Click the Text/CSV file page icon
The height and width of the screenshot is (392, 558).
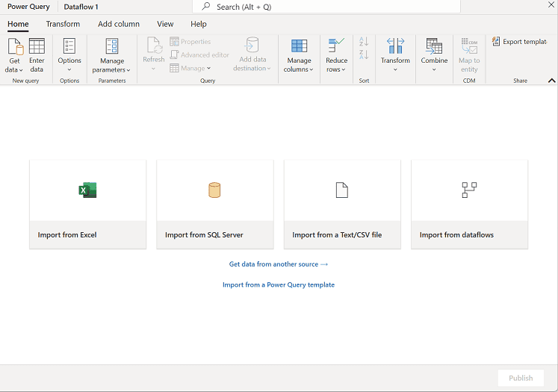tap(342, 190)
